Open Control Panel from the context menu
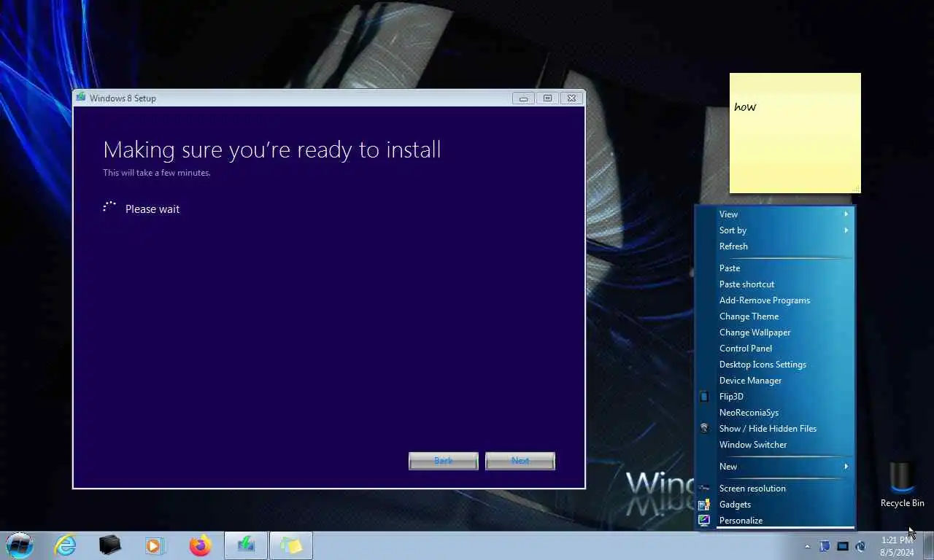This screenshot has width=934, height=560. tap(774, 349)
